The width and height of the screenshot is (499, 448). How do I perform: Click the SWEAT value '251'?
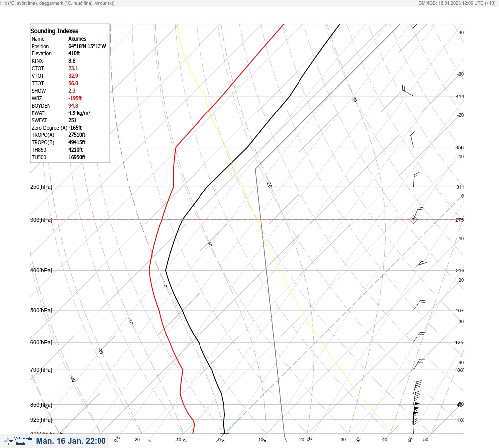point(72,120)
